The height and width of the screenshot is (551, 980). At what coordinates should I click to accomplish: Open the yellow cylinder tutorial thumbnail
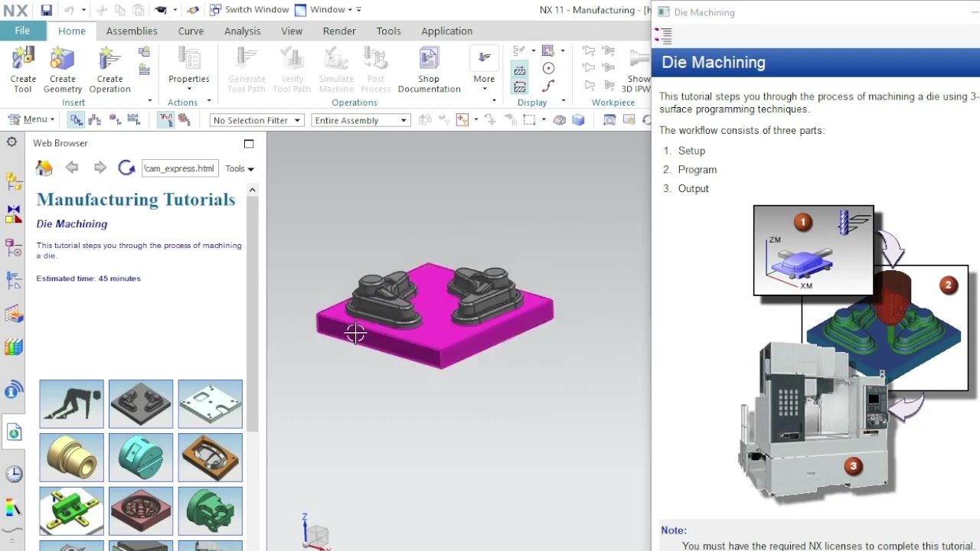click(71, 457)
